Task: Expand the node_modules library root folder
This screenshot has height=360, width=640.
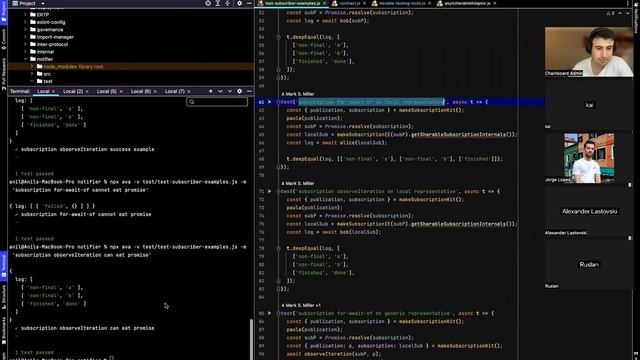Action: pyautogui.click(x=32, y=67)
